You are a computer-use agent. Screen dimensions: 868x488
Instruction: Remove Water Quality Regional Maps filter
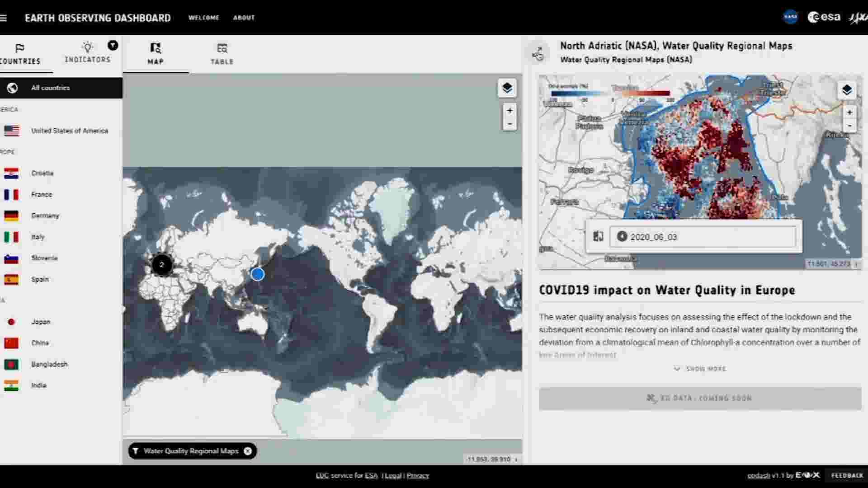point(248,451)
